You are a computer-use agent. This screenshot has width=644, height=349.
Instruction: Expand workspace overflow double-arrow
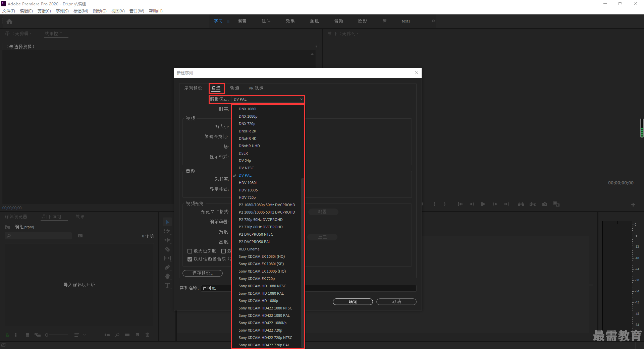click(433, 21)
